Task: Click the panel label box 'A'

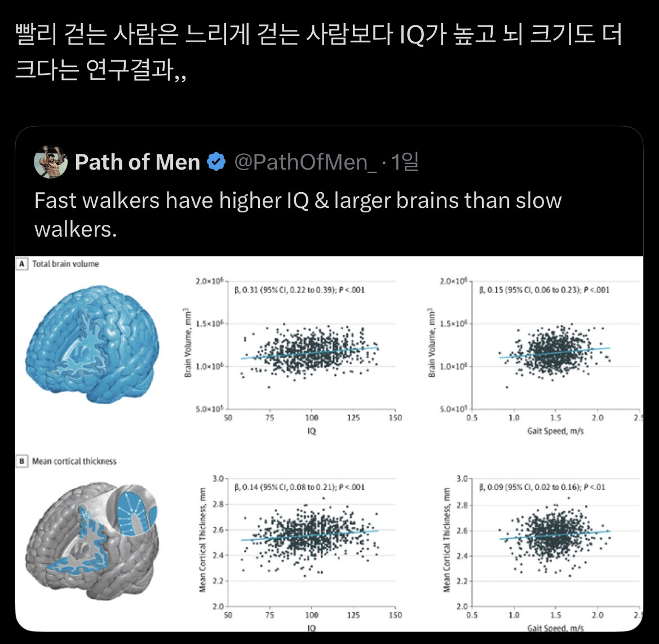Action: 23,263
